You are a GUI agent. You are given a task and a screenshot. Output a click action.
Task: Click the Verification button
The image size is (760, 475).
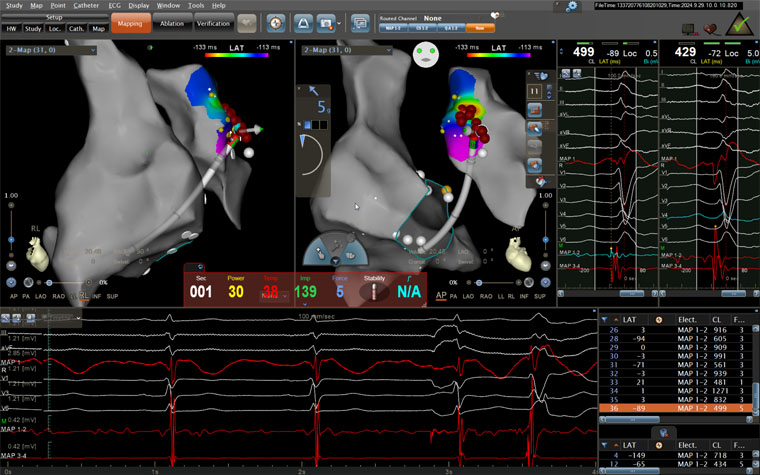coord(211,23)
